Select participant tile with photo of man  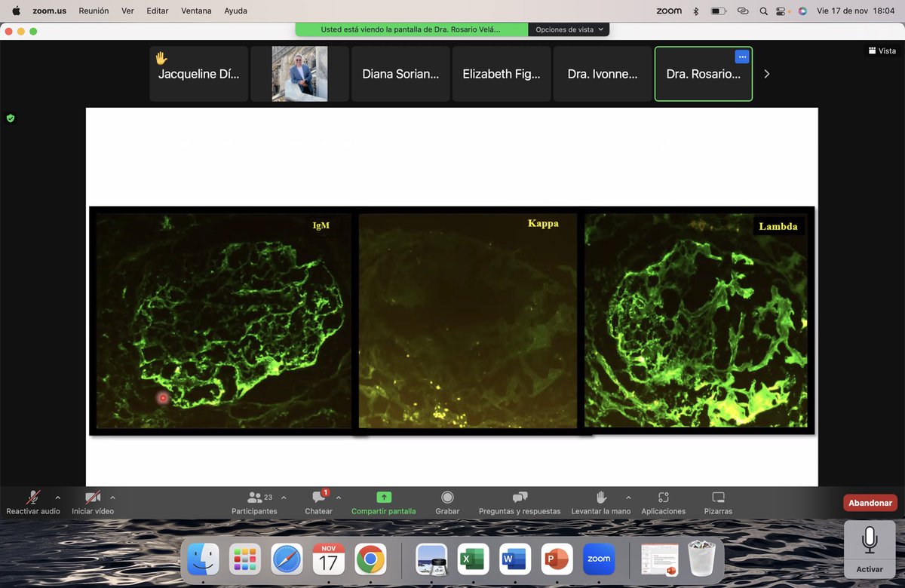coord(299,74)
